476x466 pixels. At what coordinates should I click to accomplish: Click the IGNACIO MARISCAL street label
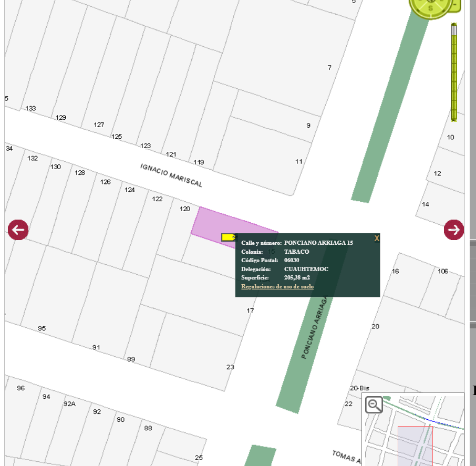171,175
